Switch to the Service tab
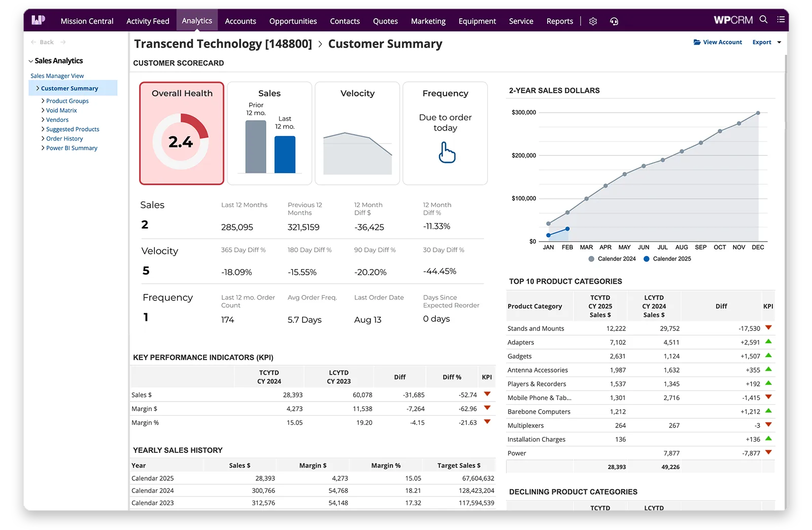 click(x=521, y=21)
